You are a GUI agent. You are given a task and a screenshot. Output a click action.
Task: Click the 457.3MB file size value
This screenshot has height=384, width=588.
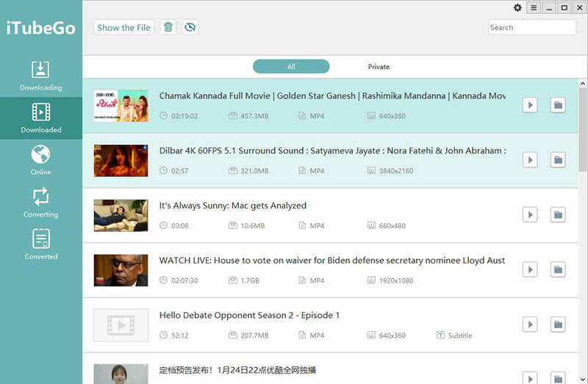click(x=254, y=116)
